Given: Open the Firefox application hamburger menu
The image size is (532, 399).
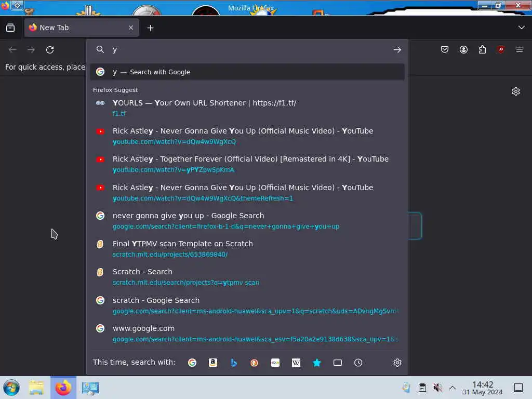Looking at the screenshot, I should pyautogui.click(x=520, y=49).
